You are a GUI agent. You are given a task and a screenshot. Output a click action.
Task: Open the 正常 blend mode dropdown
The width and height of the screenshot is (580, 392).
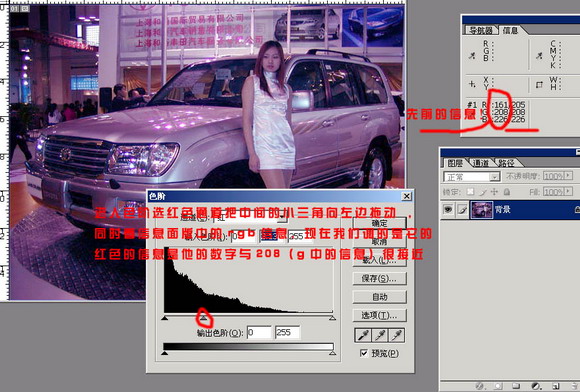click(x=472, y=177)
